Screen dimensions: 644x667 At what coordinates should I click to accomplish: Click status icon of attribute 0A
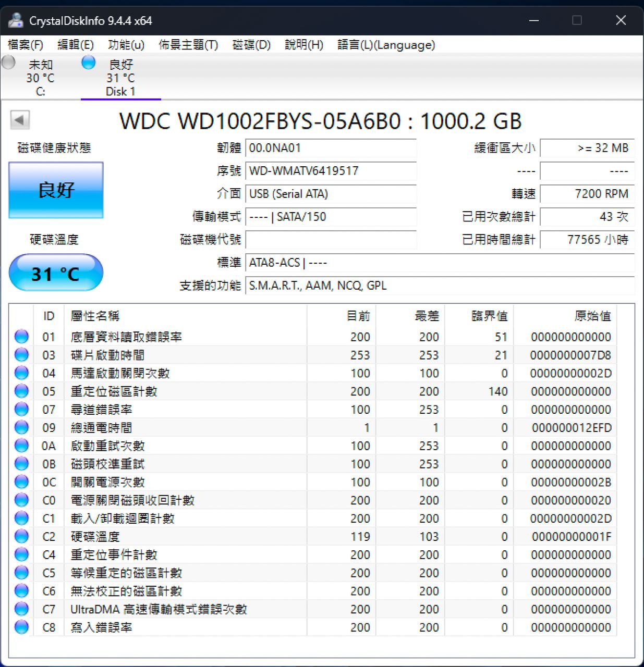coord(21,446)
